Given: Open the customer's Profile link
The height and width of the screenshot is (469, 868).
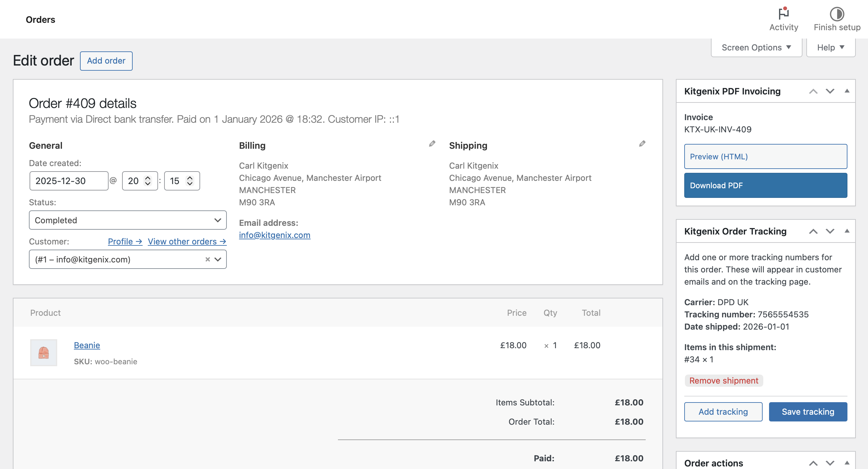Looking at the screenshot, I should (125, 241).
